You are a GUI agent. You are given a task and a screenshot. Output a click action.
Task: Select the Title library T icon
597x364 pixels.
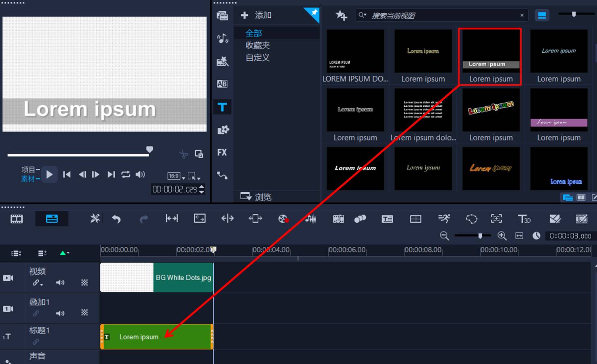(x=222, y=107)
